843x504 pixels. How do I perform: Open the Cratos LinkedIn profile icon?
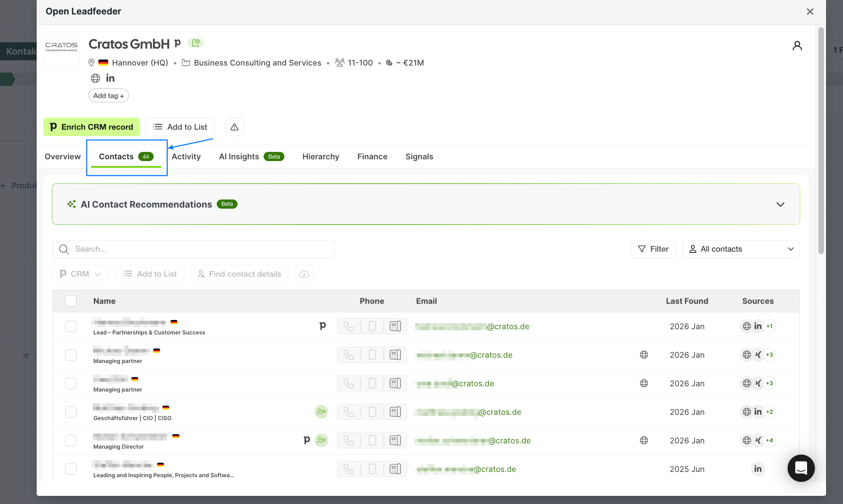[110, 78]
